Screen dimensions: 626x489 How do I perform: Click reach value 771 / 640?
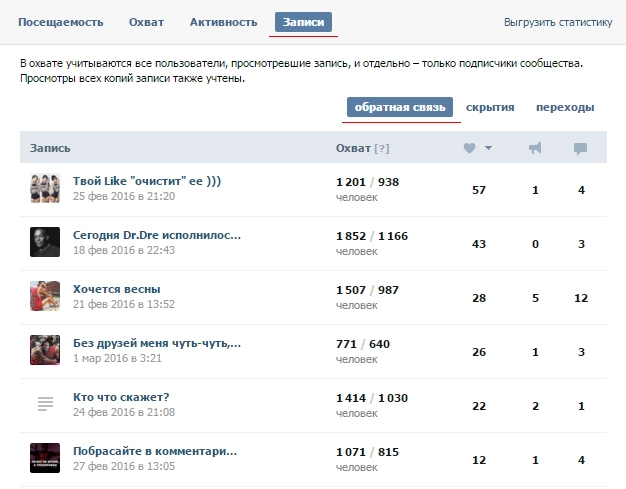coord(363,344)
